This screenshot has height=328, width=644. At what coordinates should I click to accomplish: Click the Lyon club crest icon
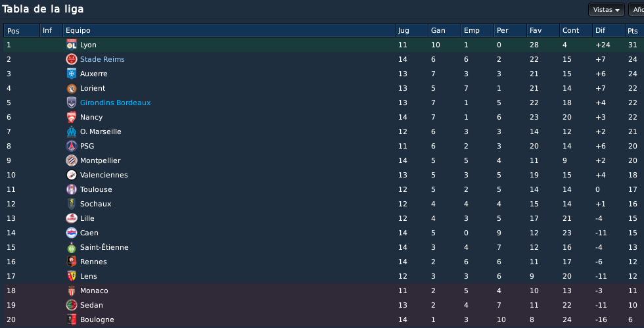(72, 45)
